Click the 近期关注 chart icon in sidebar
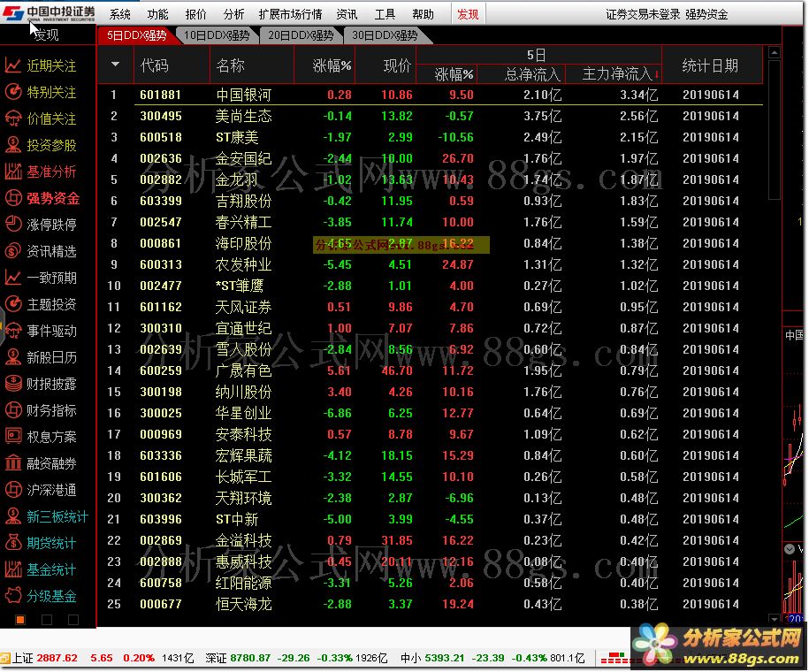 (x=13, y=65)
